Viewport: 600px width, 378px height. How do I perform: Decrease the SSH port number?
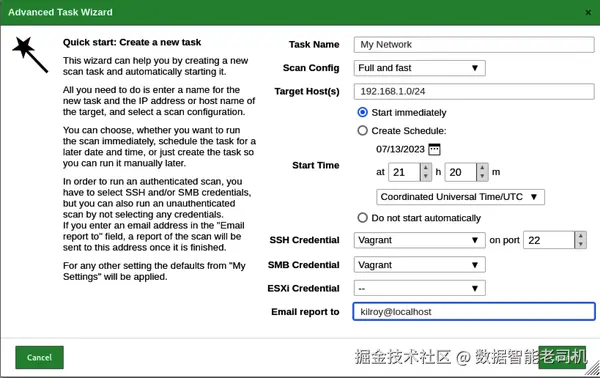coord(580,244)
